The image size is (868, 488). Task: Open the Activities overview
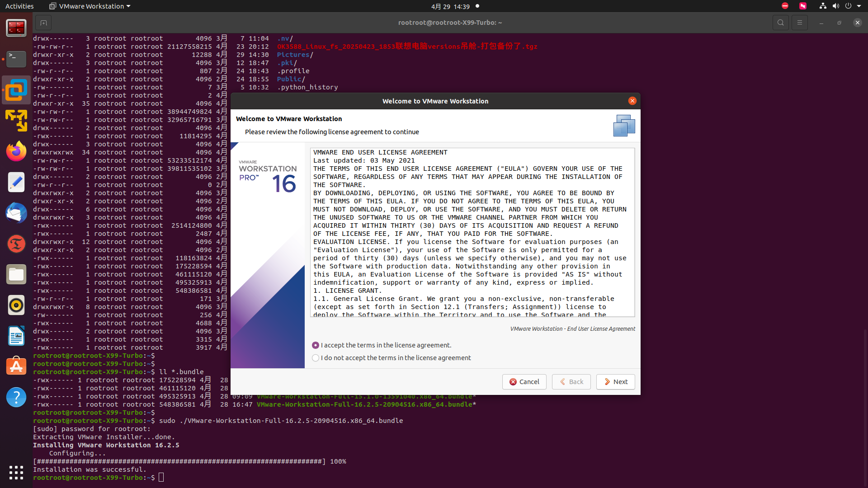point(19,6)
